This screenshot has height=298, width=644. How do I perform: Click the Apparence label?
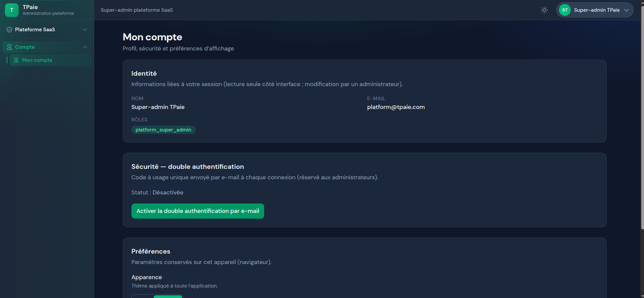point(147,277)
